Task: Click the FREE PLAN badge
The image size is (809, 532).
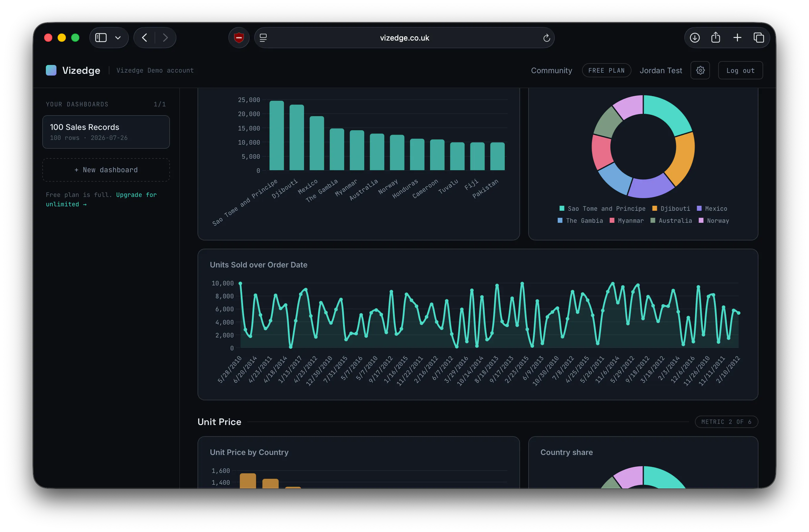Action: click(606, 70)
